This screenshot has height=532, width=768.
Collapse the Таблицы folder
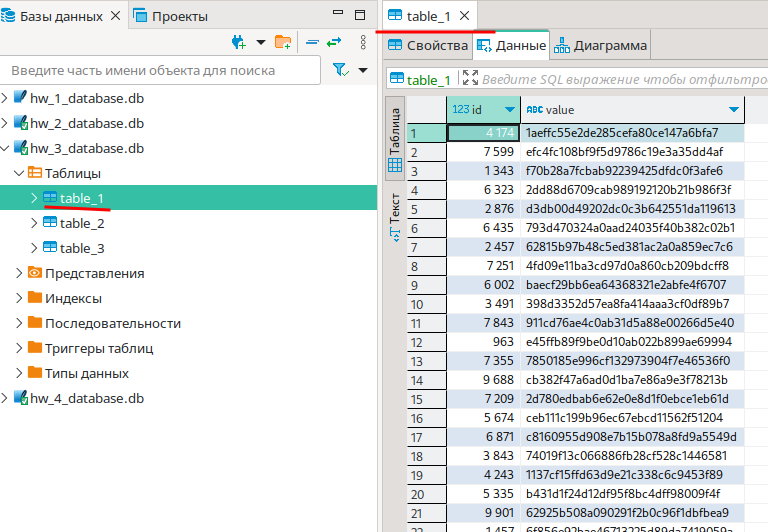coord(19,173)
